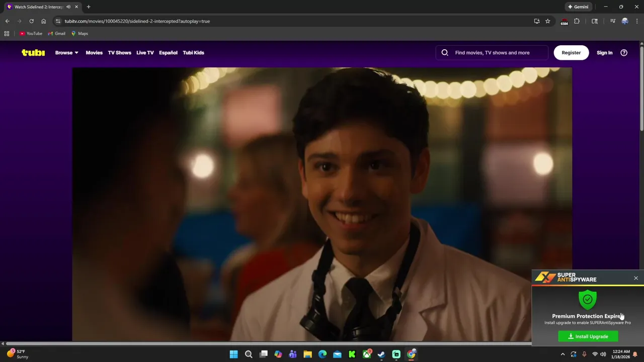
Task: Go to the Movies section
Action: (x=94, y=53)
